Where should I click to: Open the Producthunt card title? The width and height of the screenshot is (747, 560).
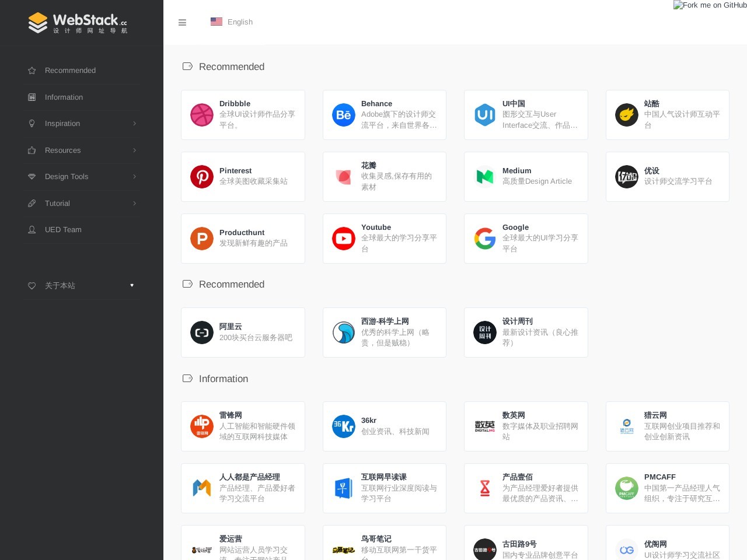[242, 233]
